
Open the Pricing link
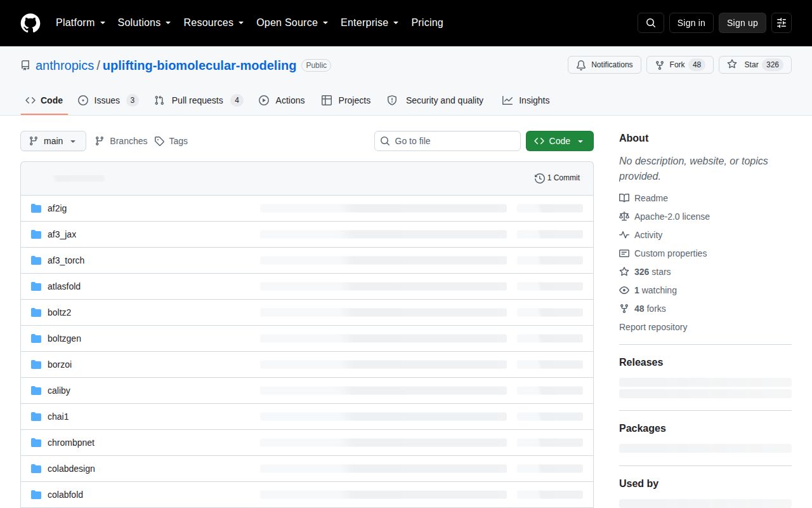tap(427, 23)
